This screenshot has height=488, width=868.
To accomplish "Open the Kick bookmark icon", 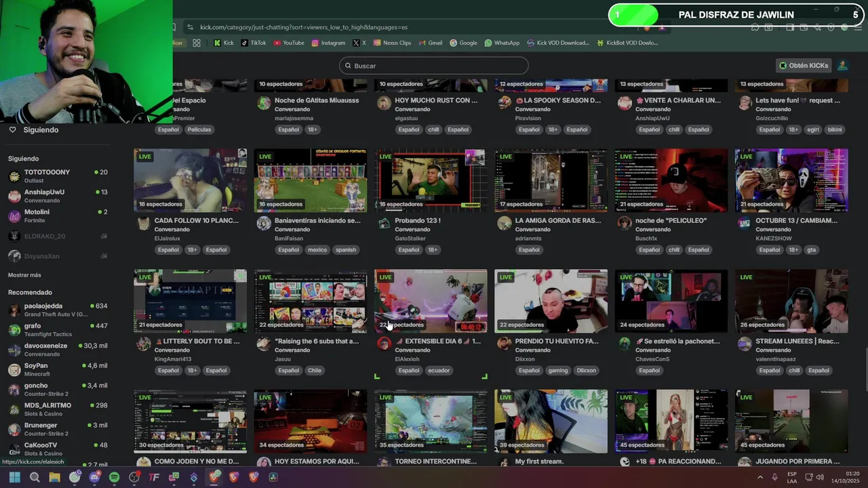I will click(217, 43).
